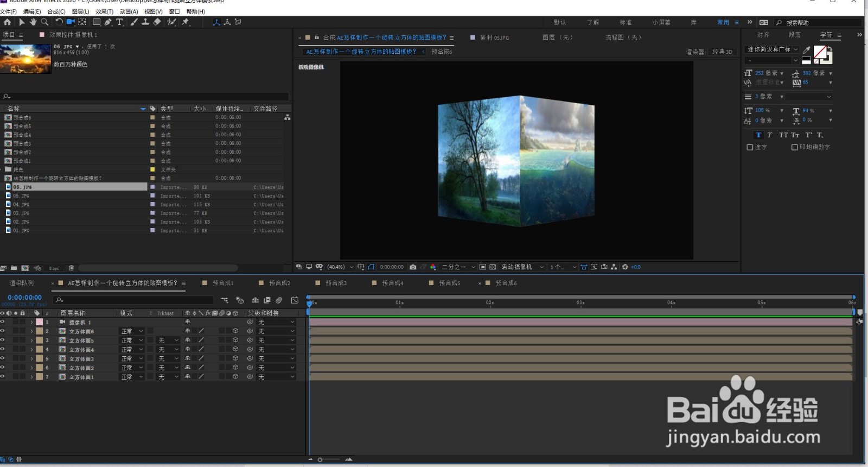Screen dimensions: 868x467
Task: Open the 合成(C) menu
Action: tap(56, 11)
